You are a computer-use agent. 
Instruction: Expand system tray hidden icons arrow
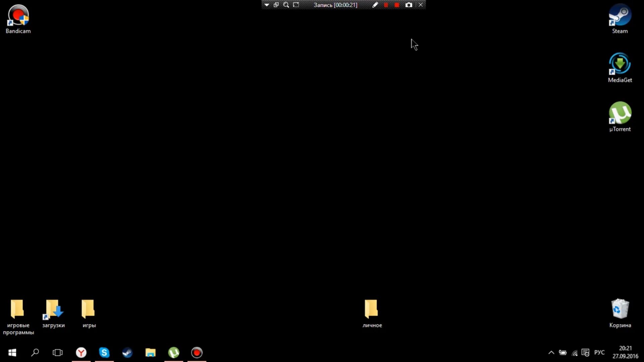(x=551, y=353)
